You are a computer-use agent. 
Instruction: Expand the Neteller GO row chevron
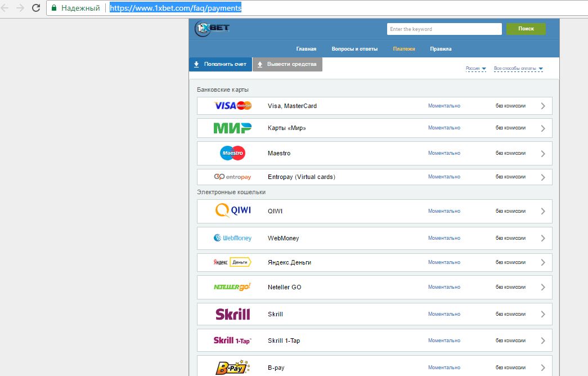point(542,288)
